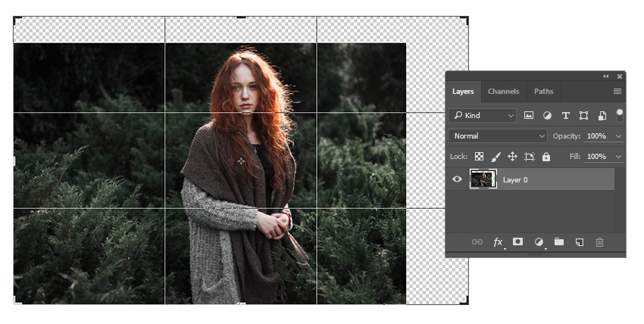Select the Layer 0 name

point(515,179)
